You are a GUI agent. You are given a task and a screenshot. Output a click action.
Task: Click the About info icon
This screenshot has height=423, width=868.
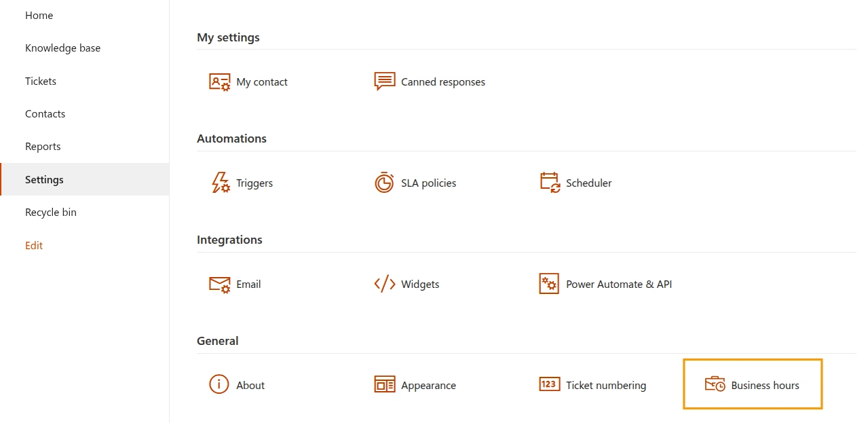click(219, 385)
